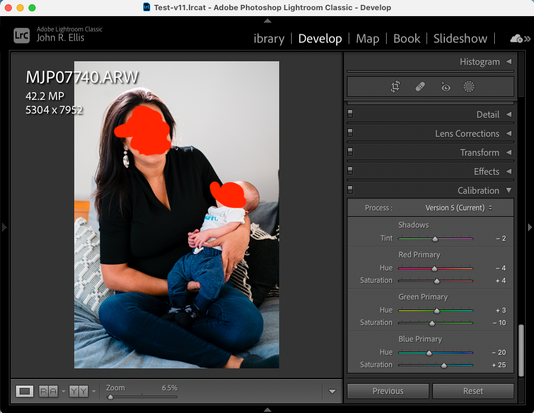Click the cloud sync status icon
Viewport: 534px width, 413px height.
click(x=516, y=38)
